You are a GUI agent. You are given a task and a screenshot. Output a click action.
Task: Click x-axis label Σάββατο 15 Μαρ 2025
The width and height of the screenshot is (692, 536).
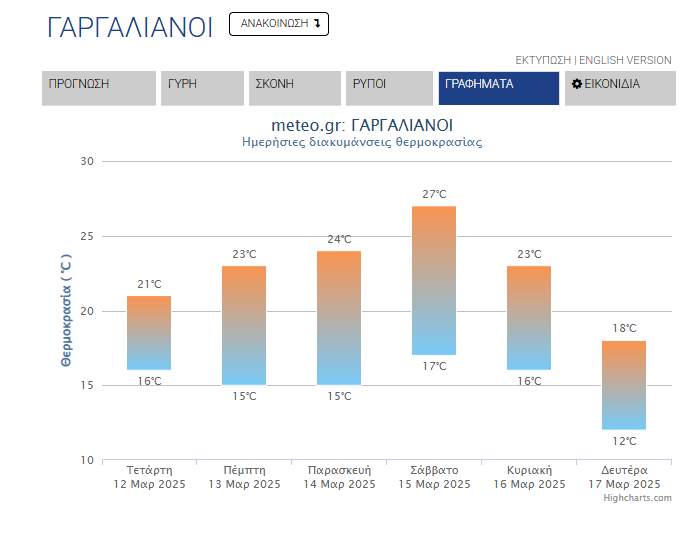click(x=434, y=477)
